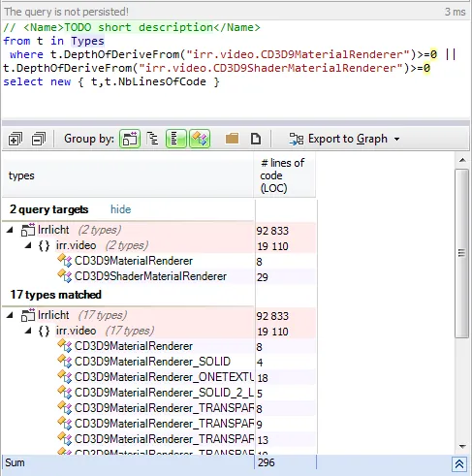Click the file document icon
Screen dimensions: 472x476
(256, 139)
